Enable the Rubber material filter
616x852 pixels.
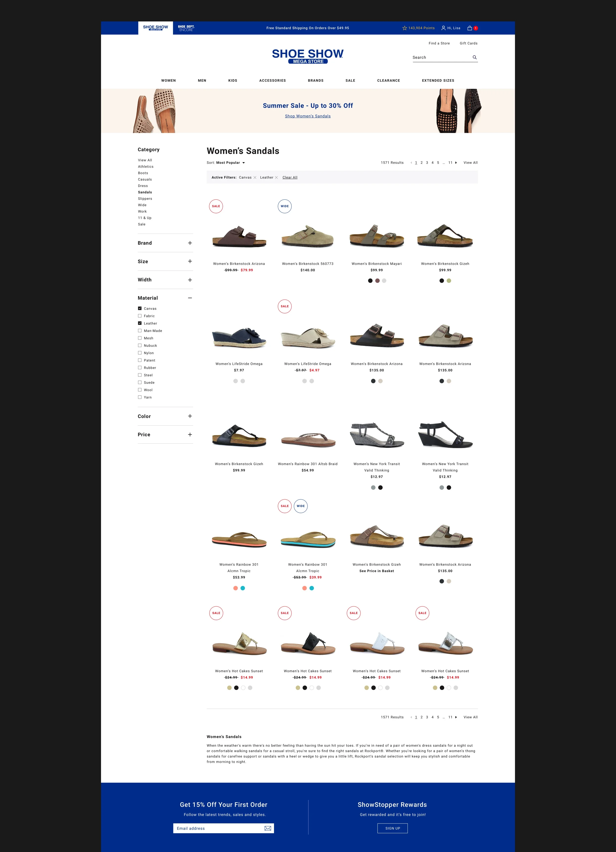140,367
